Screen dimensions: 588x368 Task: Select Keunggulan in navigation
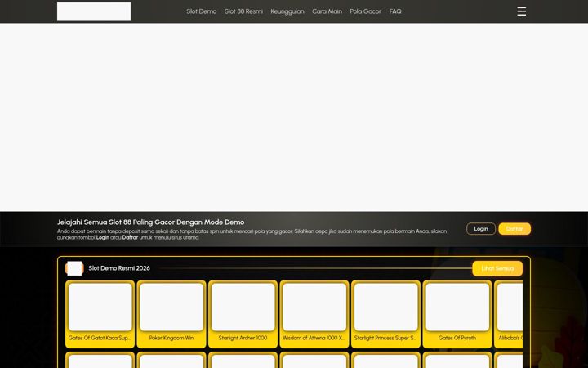pyautogui.click(x=287, y=11)
